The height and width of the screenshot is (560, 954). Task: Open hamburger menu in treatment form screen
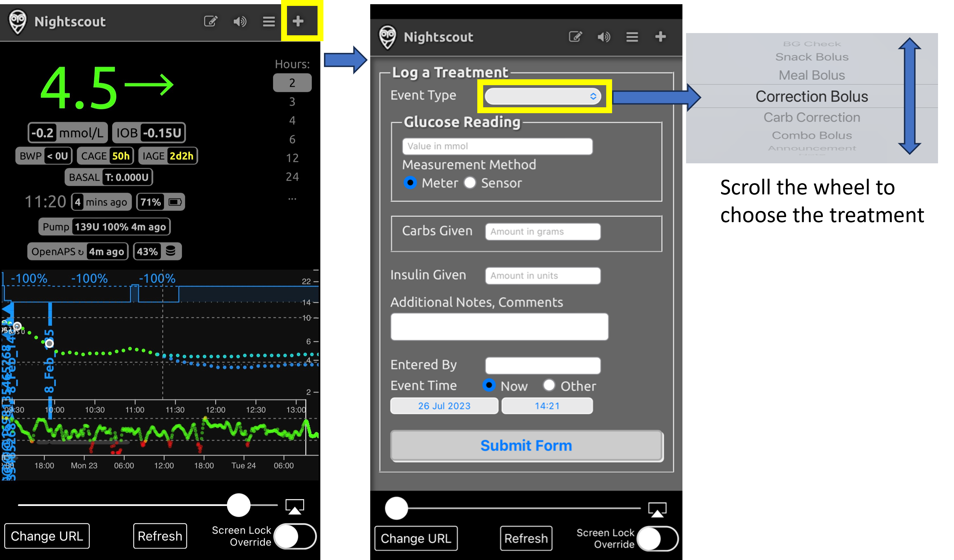632,37
